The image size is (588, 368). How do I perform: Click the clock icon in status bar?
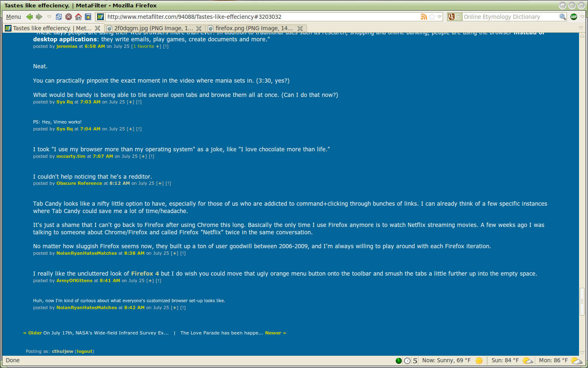click(x=407, y=361)
